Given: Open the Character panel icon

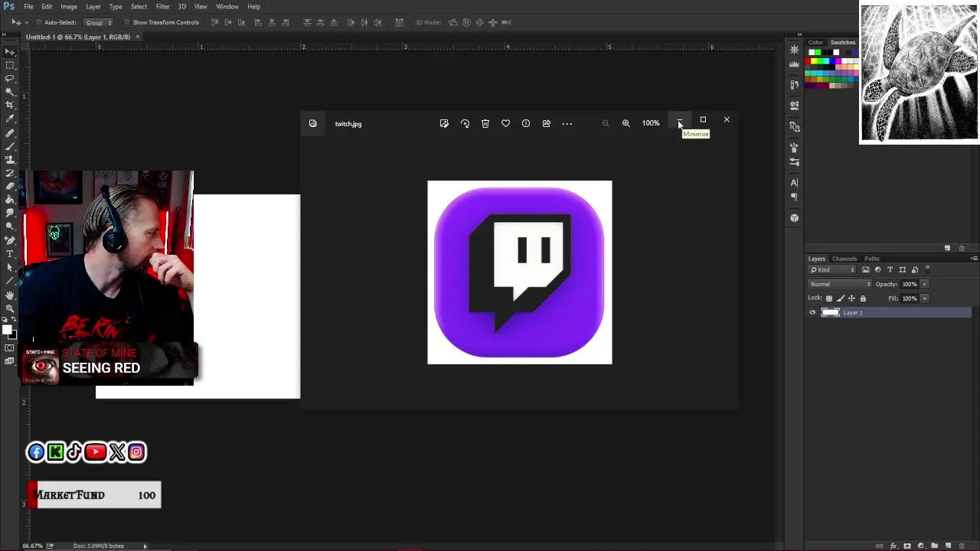Looking at the screenshot, I should tap(794, 182).
